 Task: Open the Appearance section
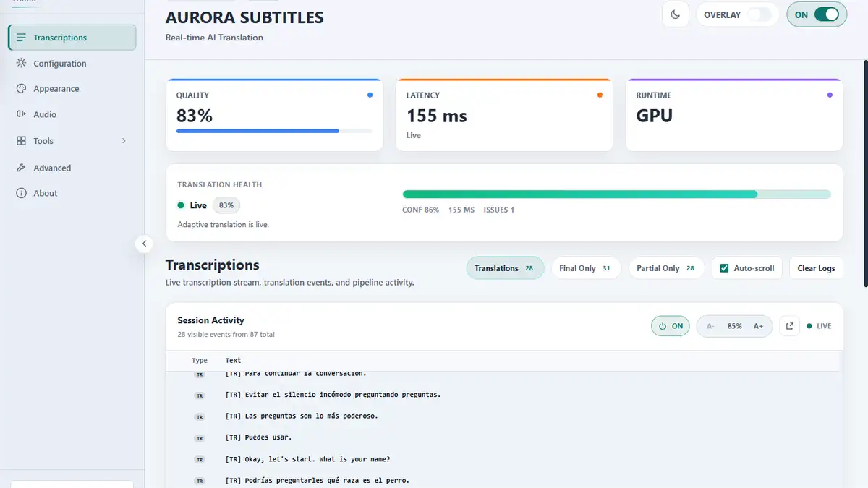[72, 88]
